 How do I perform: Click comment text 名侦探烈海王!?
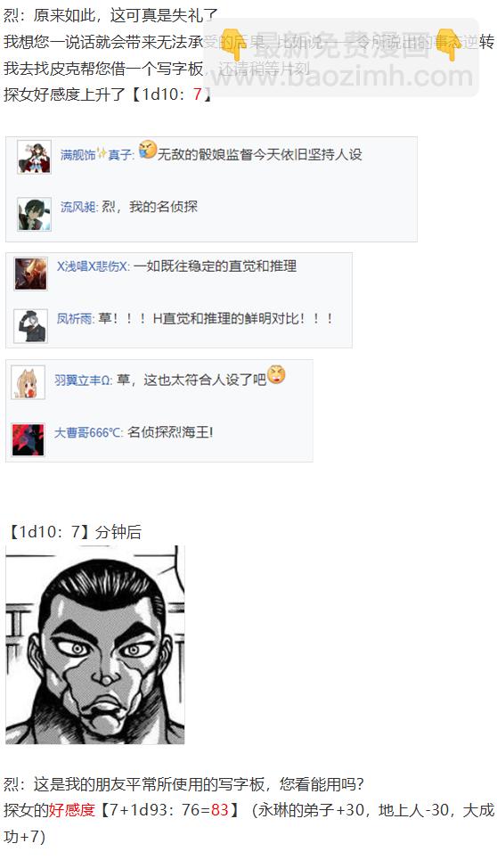tap(170, 432)
